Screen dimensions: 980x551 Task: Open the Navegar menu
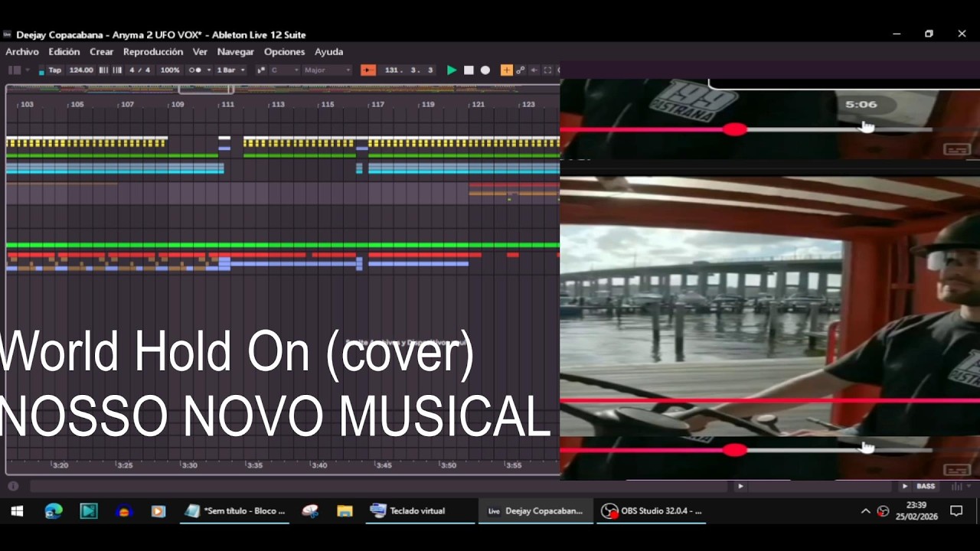pos(236,51)
